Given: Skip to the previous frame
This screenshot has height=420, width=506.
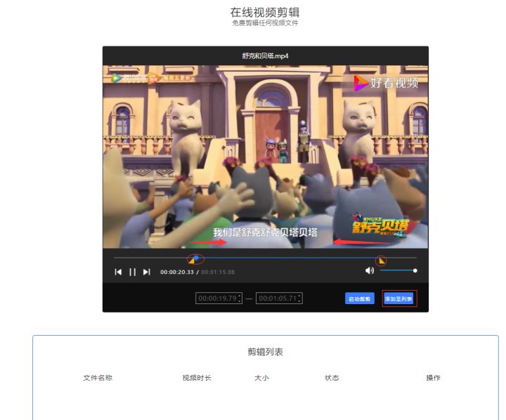Looking at the screenshot, I should pyautogui.click(x=118, y=272).
